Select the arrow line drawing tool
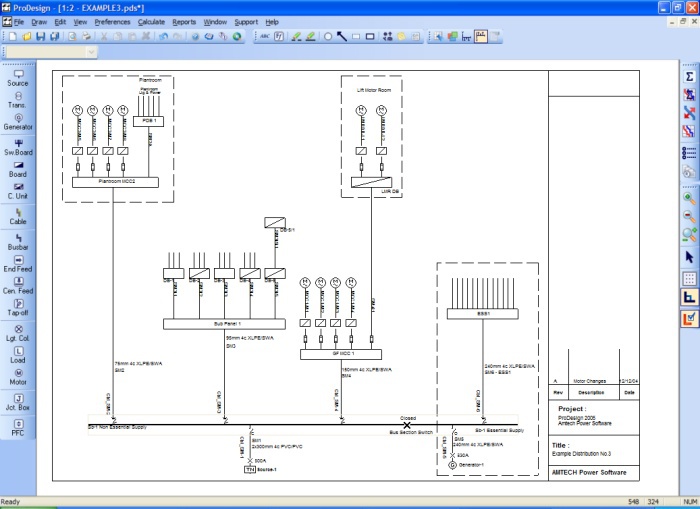This screenshot has height=509, width=700. pyautogui.click(x=342, y=37)
